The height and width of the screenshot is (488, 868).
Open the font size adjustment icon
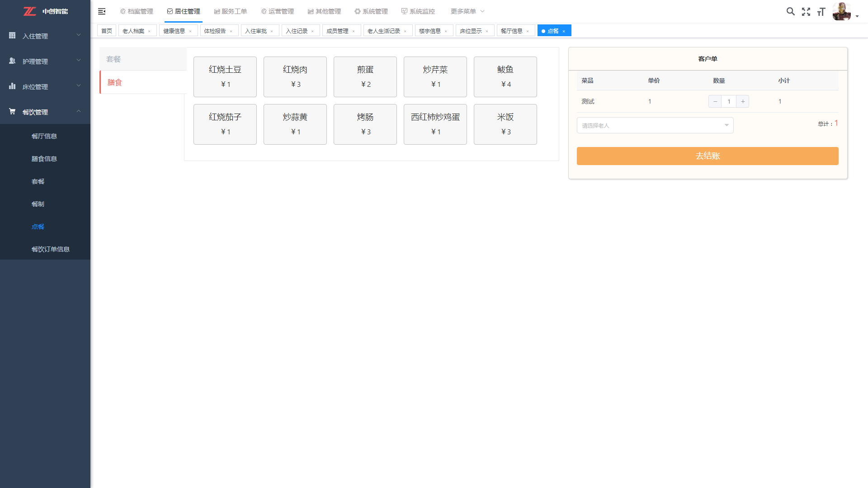(821, 12)
